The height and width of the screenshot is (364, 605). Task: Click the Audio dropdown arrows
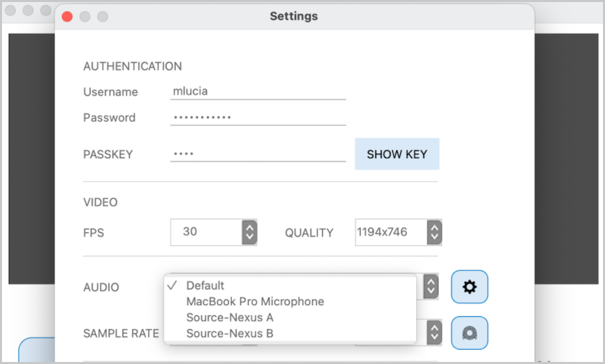pos(430,286)
